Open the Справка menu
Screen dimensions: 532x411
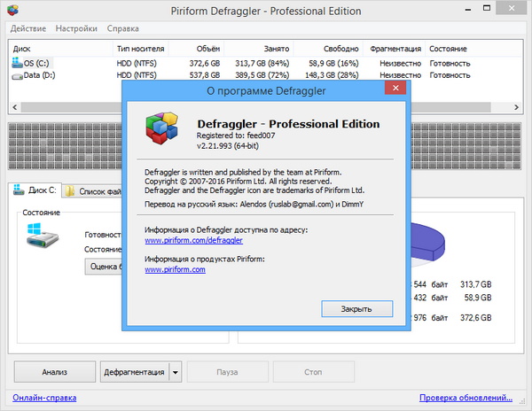tap(122, 28)
